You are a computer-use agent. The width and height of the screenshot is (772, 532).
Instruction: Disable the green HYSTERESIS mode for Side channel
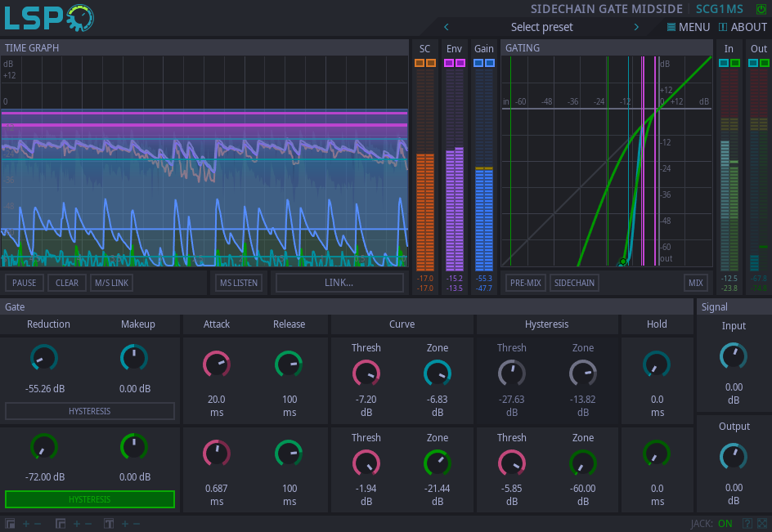(90, 499)
